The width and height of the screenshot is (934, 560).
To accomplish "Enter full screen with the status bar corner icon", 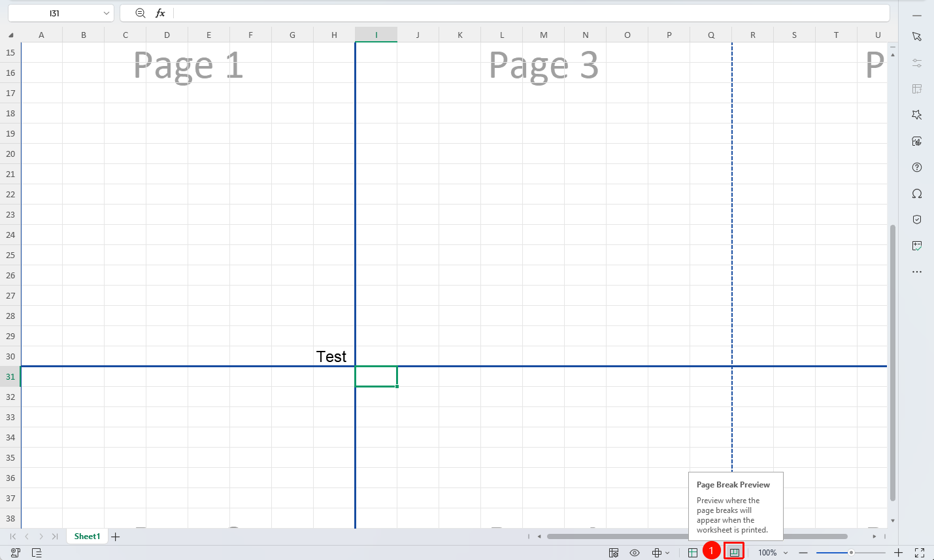I will point(920,553).
